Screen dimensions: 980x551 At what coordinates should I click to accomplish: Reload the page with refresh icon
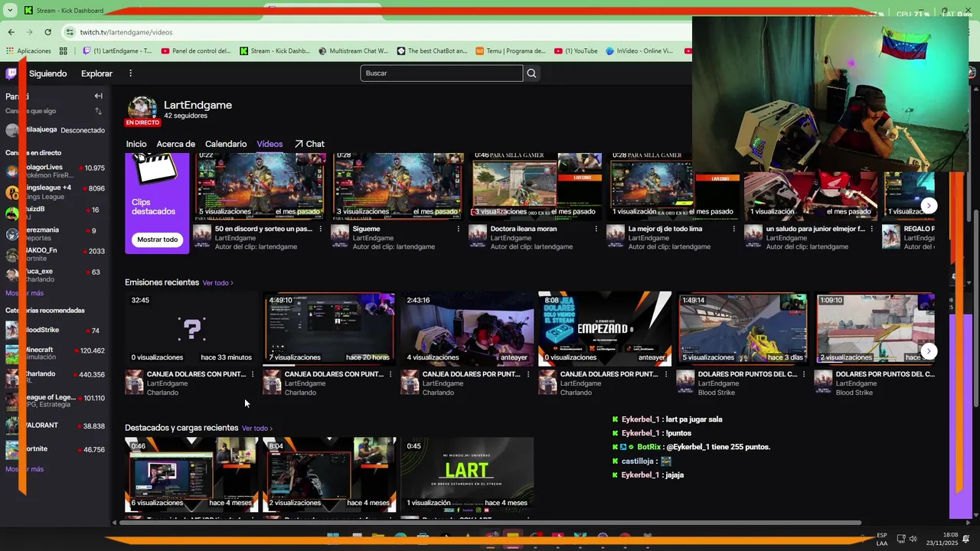click(x=47, y=32)
